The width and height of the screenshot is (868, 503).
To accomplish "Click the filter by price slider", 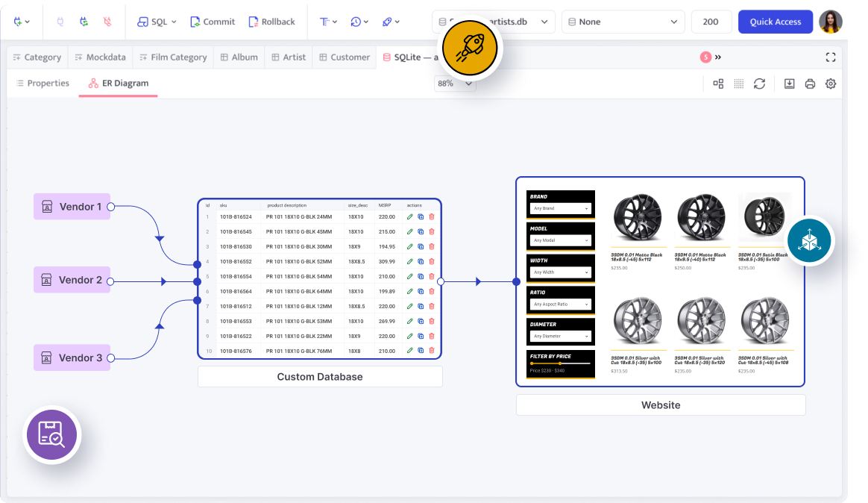I will [560, 363].
